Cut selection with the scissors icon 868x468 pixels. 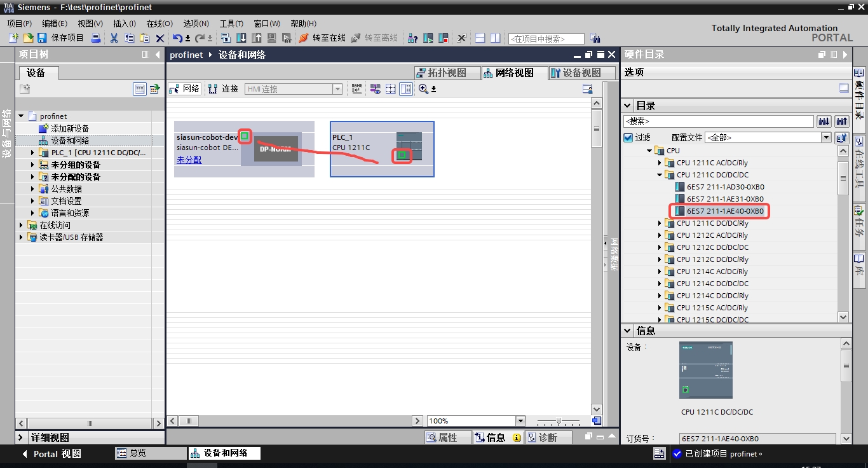(114, 38)
